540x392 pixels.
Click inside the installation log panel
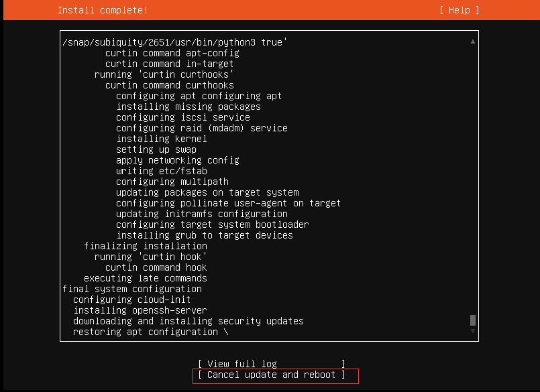[268, 188]
